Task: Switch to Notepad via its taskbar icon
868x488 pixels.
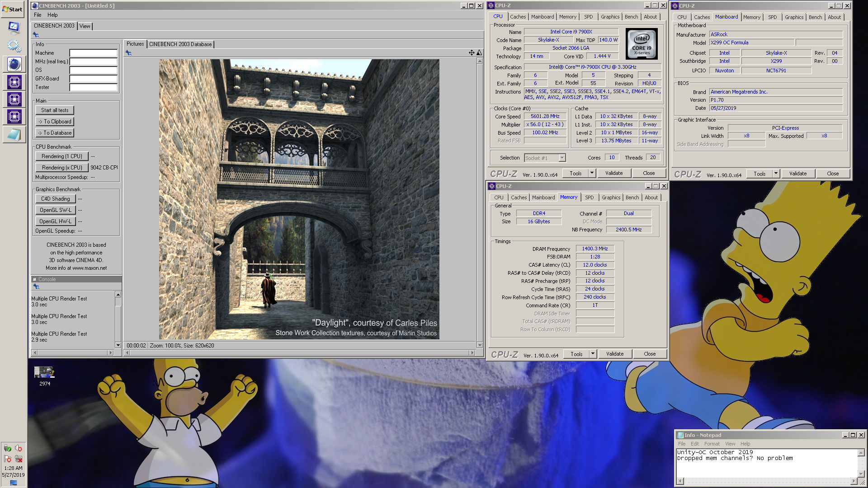Action: [14, 135]
